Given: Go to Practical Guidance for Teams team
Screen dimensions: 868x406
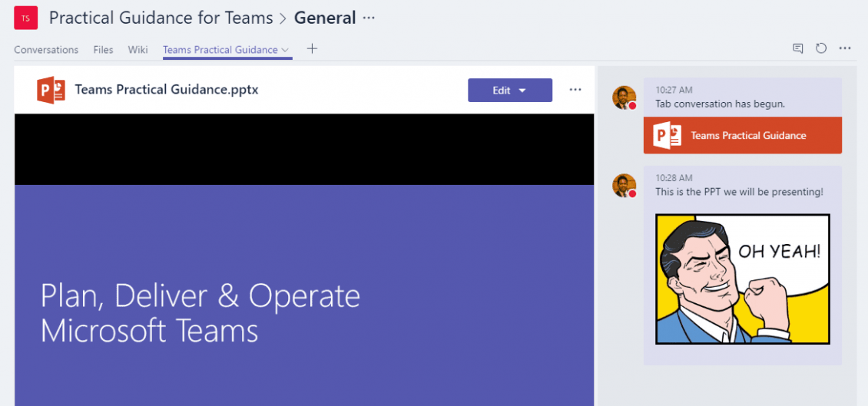Looking at the screenshot, I should (161, 18).
